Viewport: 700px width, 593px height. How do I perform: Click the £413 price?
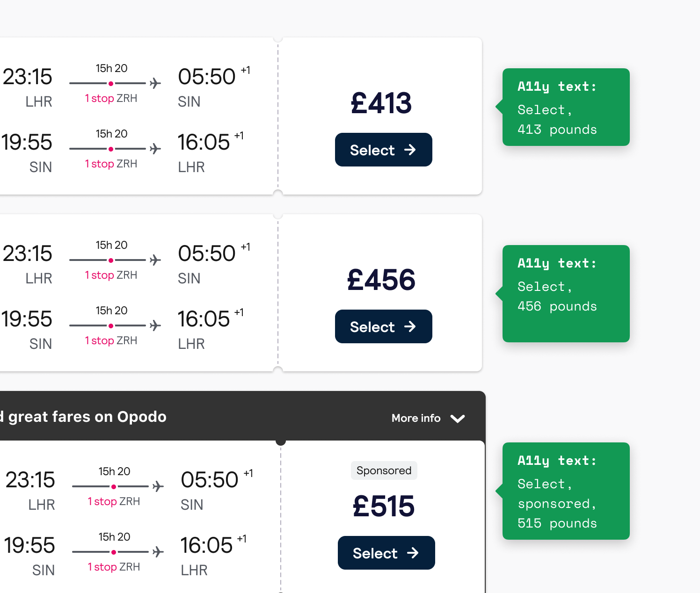tap(381, 103)
